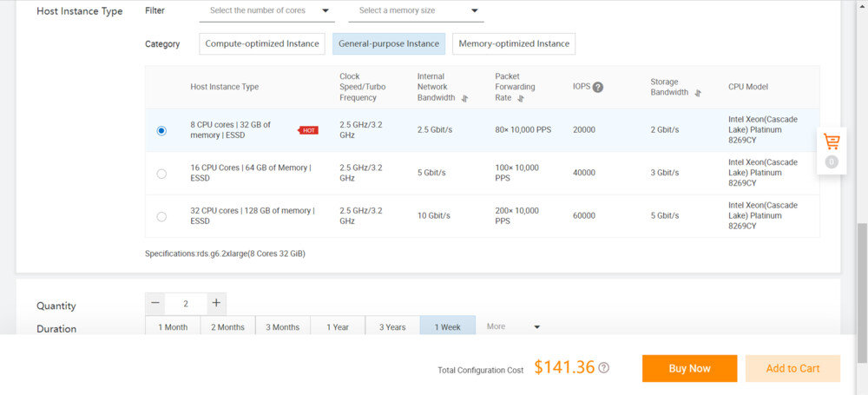Open the shopping cart icon
868x395 pixels.
tap(831, 142)
